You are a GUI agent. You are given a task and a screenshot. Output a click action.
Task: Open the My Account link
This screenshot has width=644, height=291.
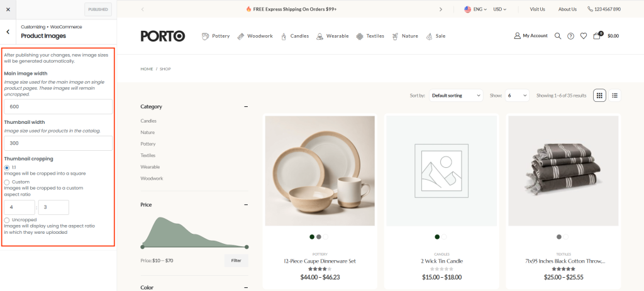(531, 36)
